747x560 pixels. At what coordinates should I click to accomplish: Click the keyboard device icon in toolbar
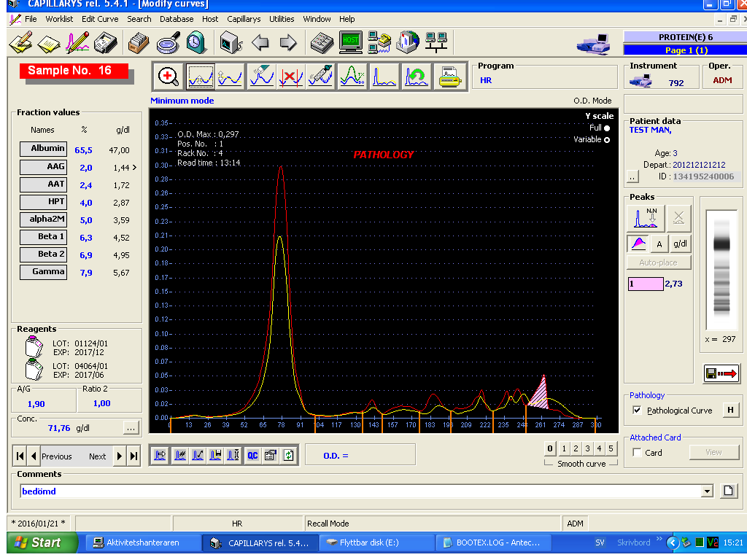[x=322, y=42]
